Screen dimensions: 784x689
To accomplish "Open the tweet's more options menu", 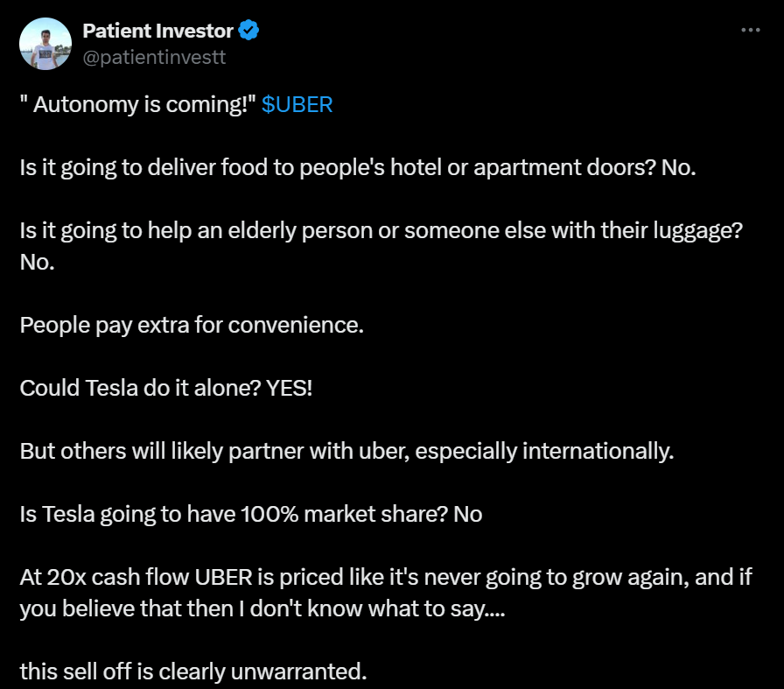I will pyautogui.click(x=750, y=30).
